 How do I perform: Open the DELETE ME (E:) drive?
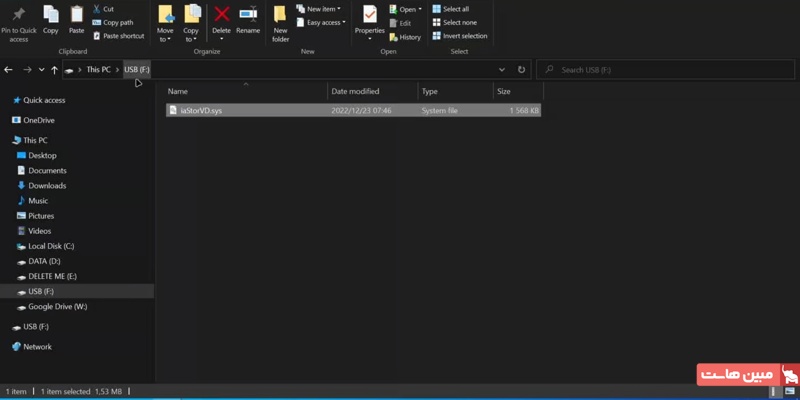pos(47,276)
